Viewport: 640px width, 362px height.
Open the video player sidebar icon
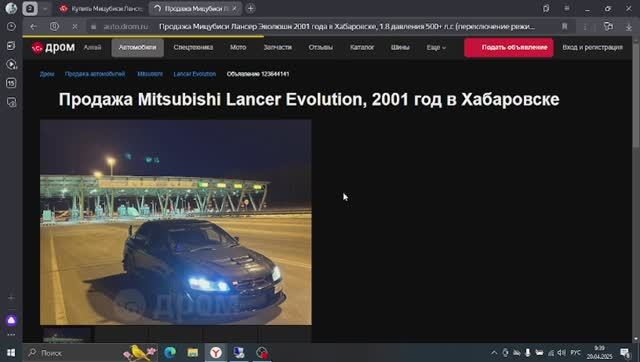(x=11, y=64)
